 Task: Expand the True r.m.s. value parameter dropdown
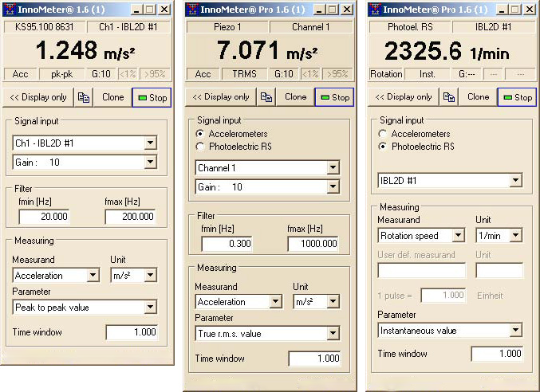[333, 334]
